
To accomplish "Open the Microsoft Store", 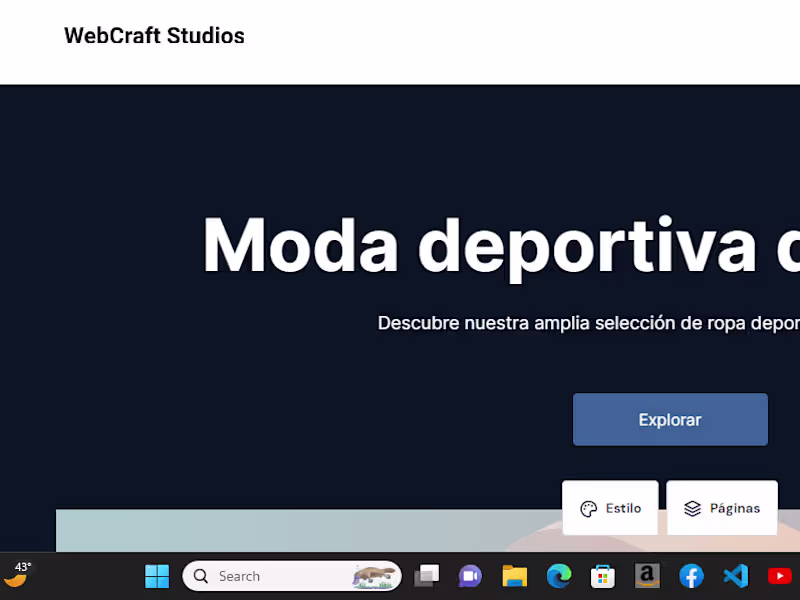I will pyautogui.click(x=603, y=576).
